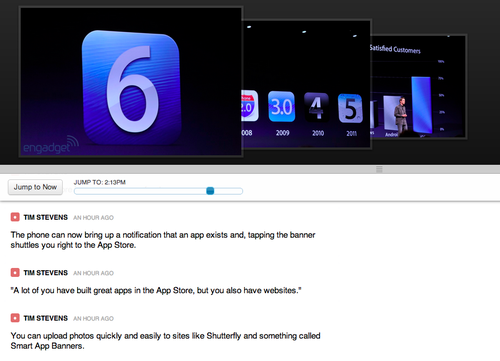Viewport: 500px width, 361px height.
Task: Click the blue timeline slider handle
Action: [210, 191]
